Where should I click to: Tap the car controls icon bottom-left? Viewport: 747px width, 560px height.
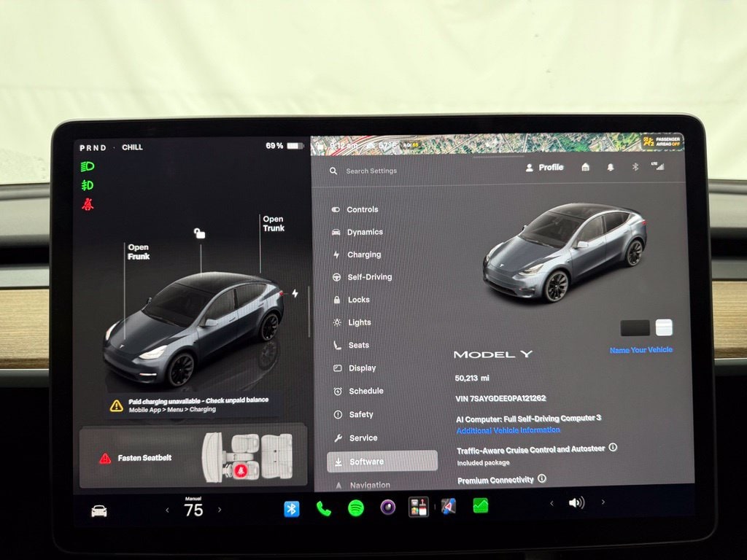99,511
